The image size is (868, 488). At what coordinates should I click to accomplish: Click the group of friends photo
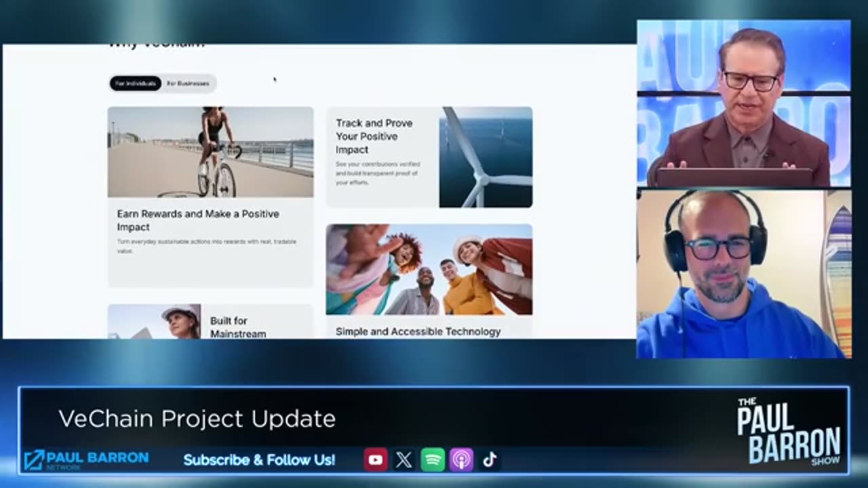click(x=429, y=270)
